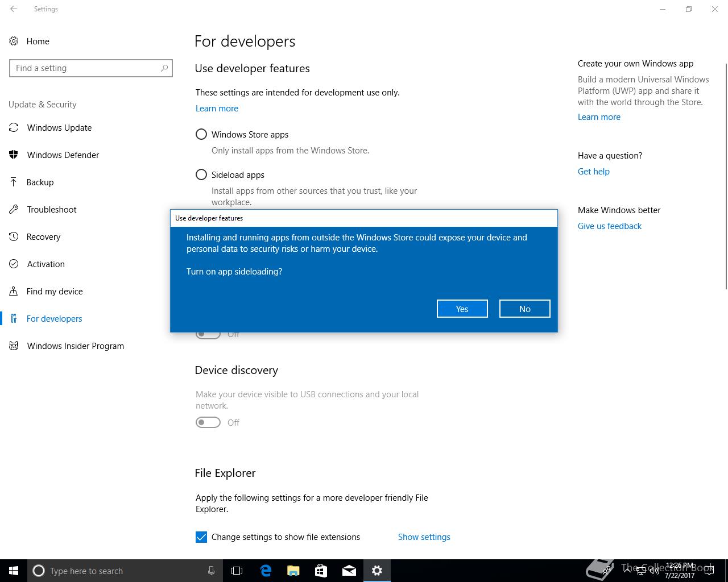
Task: Open For developers settings page
Action: 55,318
